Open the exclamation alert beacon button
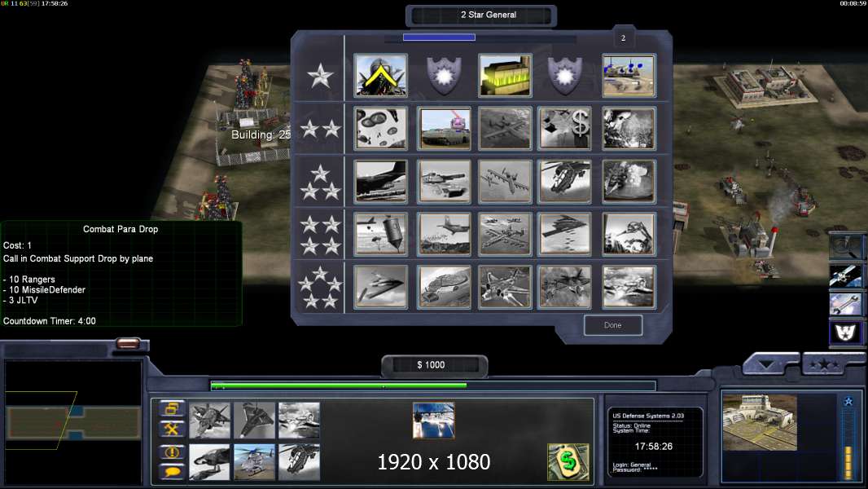The height and width of the screenshot is (489, 868). click(172, 452)
